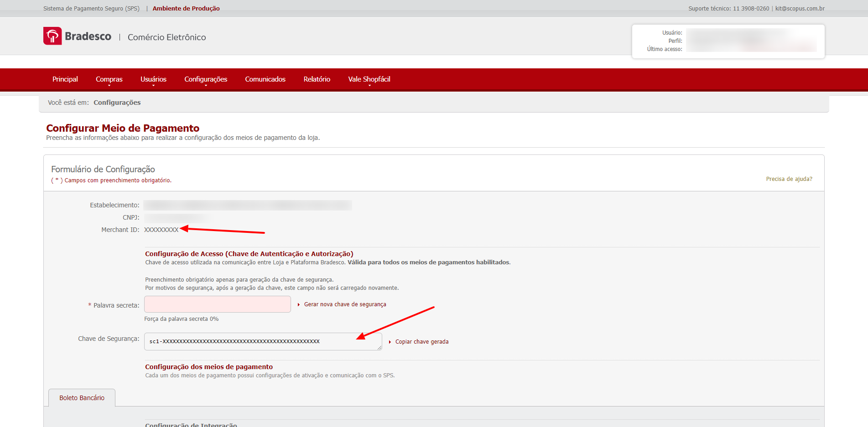Click Comércio Eletrônico header text
Screen dimensions: 868x427
coord(167,37)
